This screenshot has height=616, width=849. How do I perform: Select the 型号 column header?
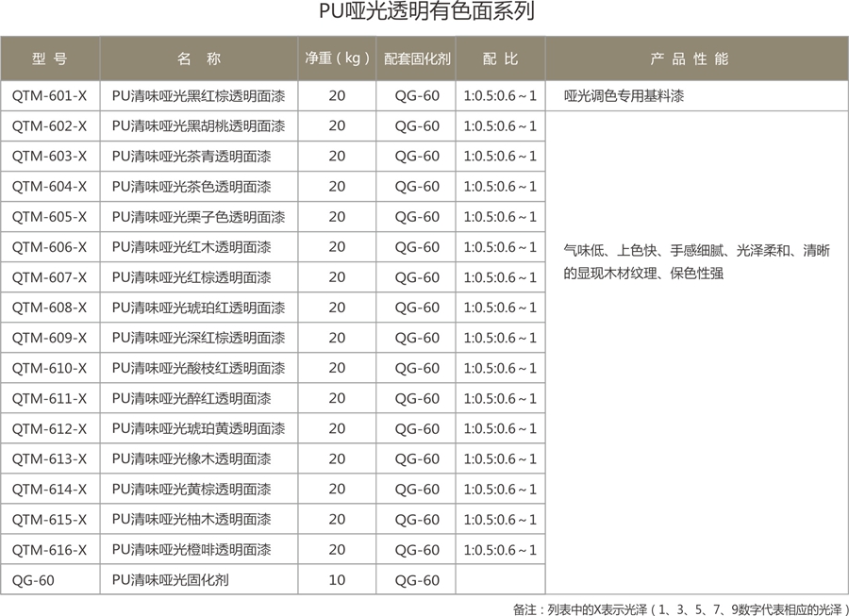pos(50,58)
